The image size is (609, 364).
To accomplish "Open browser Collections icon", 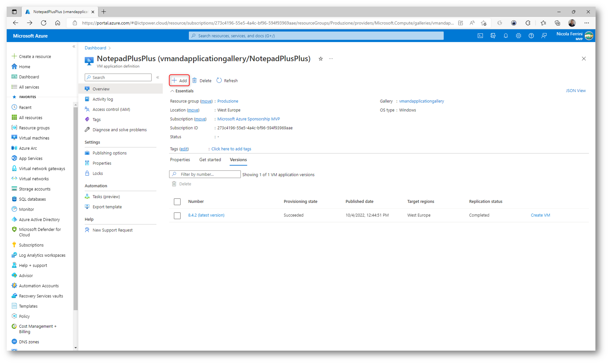I will (557, 23).
